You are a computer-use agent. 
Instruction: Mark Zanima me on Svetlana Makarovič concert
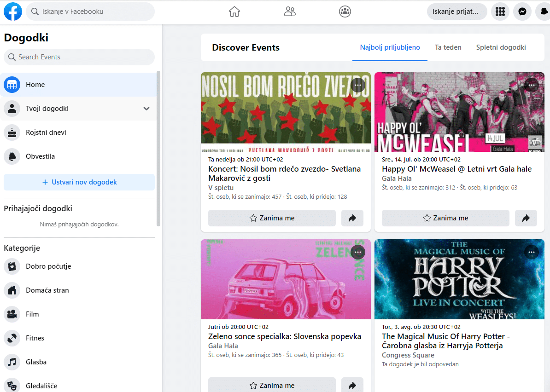tap(272, 218)
